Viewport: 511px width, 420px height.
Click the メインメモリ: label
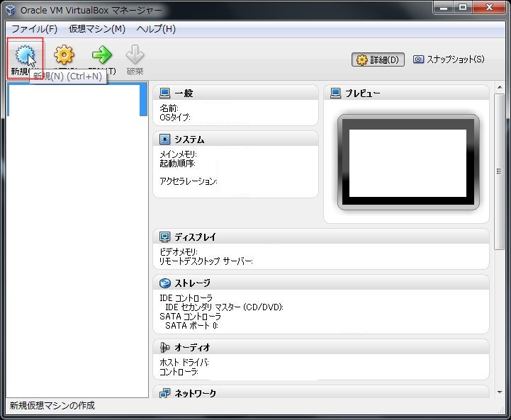pyautogui.click(x=178, y=154)
